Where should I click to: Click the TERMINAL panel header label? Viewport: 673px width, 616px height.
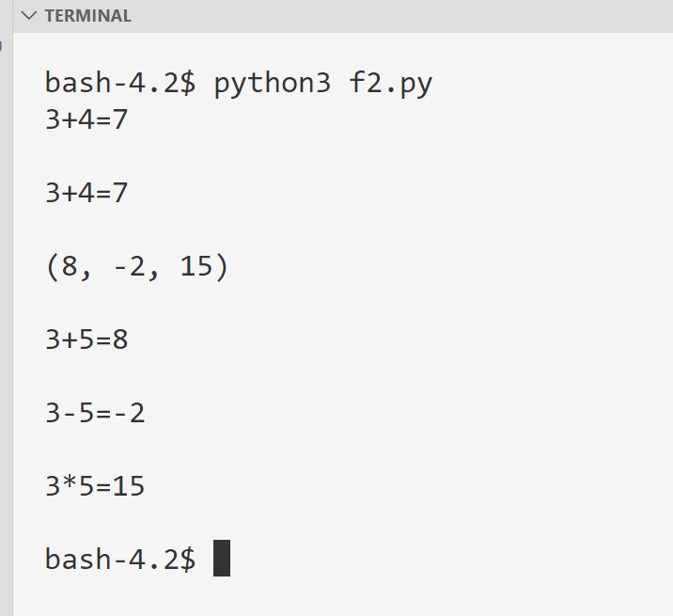(87, 16)
